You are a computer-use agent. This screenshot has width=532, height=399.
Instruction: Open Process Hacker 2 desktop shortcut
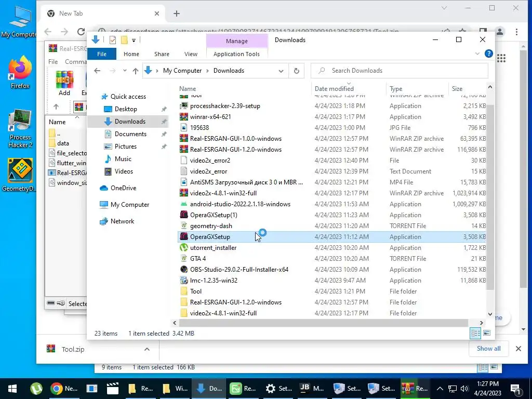tap(20, 129)
